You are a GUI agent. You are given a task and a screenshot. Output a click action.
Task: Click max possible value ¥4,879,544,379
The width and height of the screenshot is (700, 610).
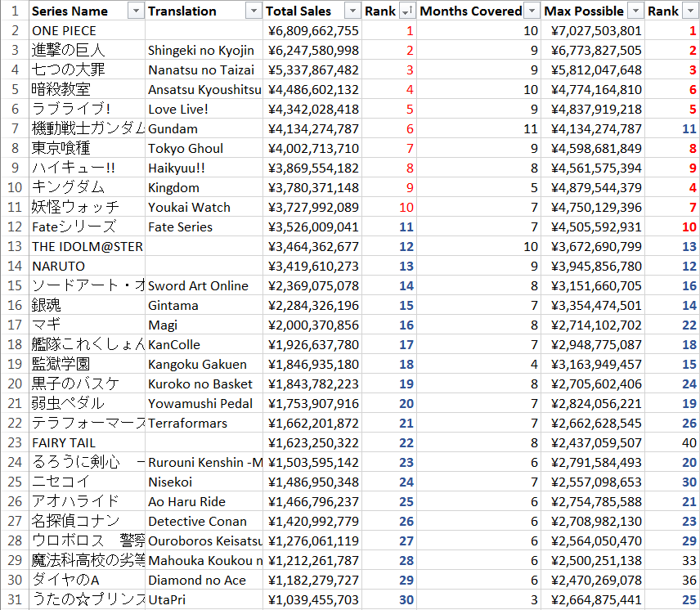[593, 188]
